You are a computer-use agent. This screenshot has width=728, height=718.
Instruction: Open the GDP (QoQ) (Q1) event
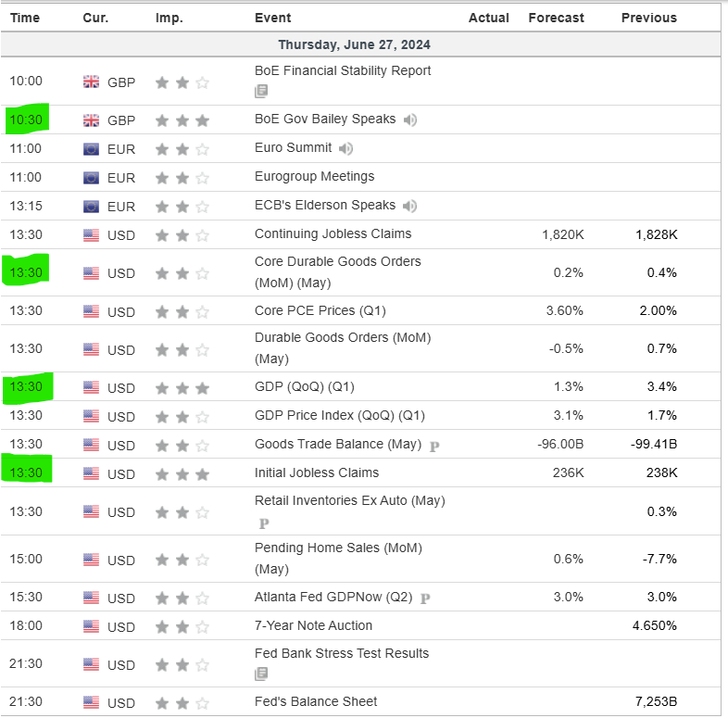click(304, 386)
